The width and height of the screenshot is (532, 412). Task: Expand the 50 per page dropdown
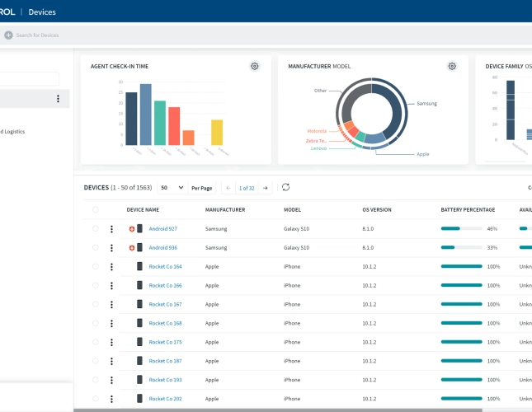(172, 188)
